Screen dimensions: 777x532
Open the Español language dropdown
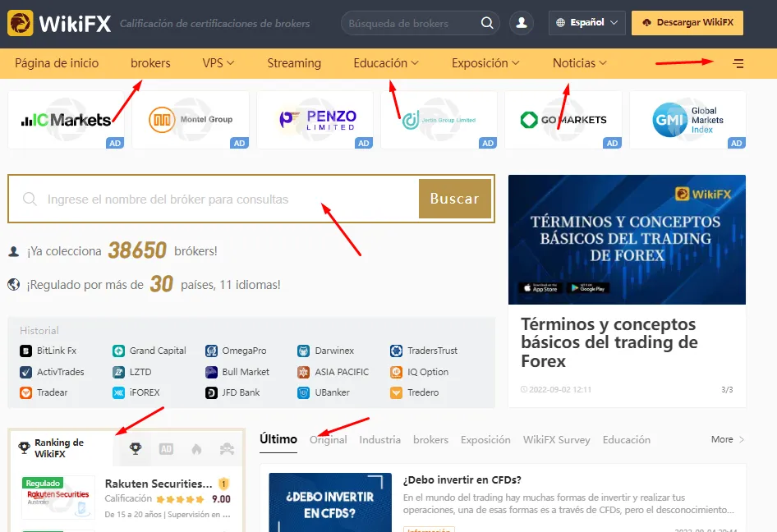pos(586,23)
